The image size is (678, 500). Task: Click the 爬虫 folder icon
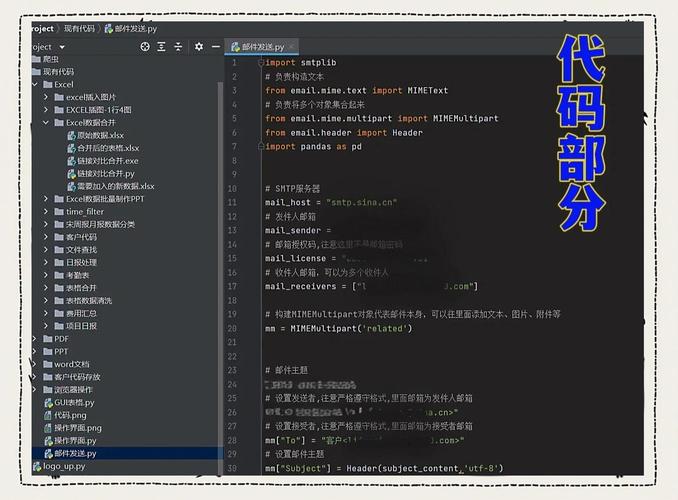(36, 59)
